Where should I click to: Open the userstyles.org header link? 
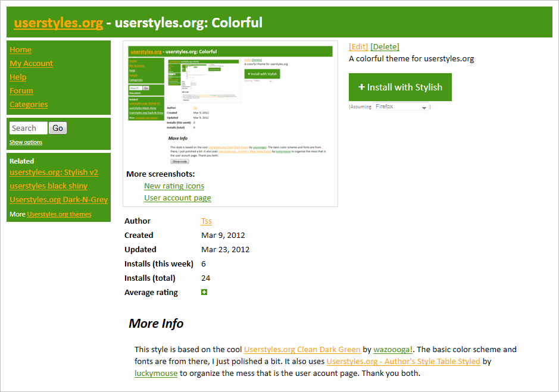58,23
